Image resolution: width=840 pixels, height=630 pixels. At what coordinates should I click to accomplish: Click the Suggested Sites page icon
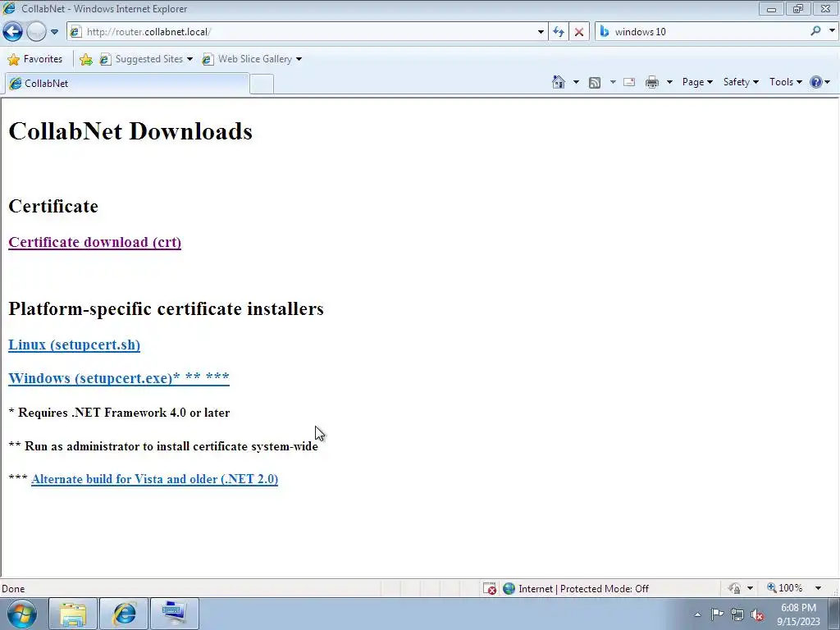105,59
